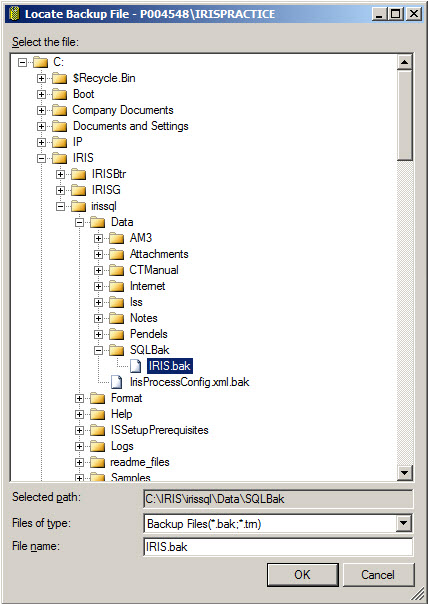
Task: Click the dialog title bar app icon
Action: coord(14,14)
